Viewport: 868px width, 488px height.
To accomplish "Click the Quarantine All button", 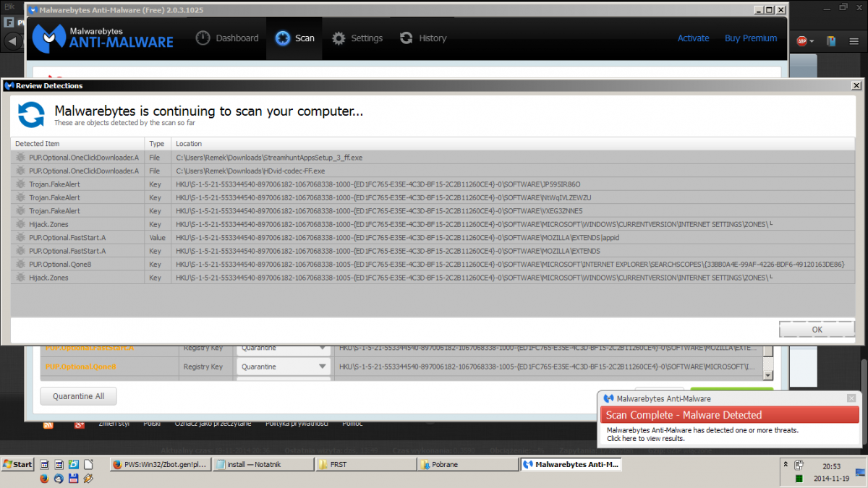I will tap(78, 396).
